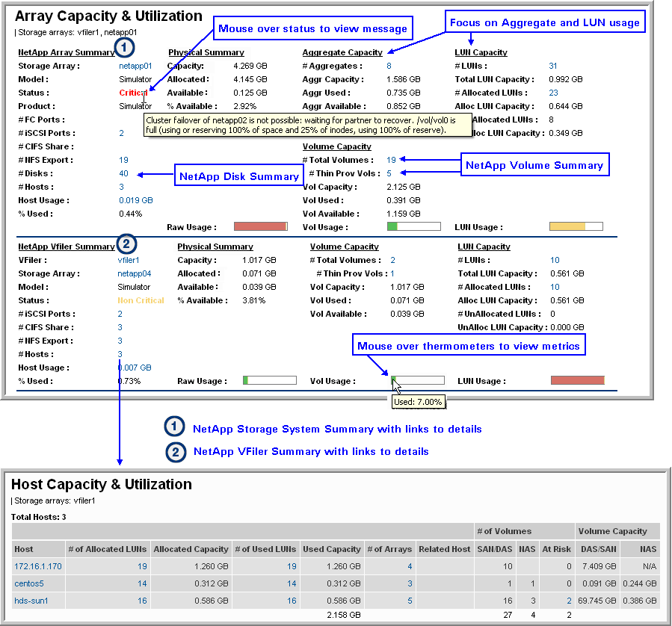Click the Allocated Capacity column header
The height and width of the screenshot is (626, 672).
pyautogui.click(x=191, y=549)
